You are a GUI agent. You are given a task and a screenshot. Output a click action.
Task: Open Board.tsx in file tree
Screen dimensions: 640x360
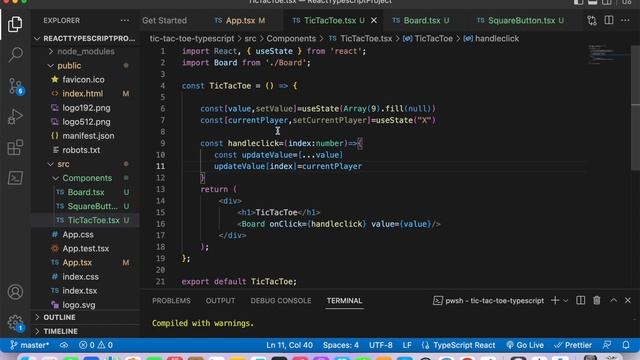pyautogui.click(x=85, y=192)
